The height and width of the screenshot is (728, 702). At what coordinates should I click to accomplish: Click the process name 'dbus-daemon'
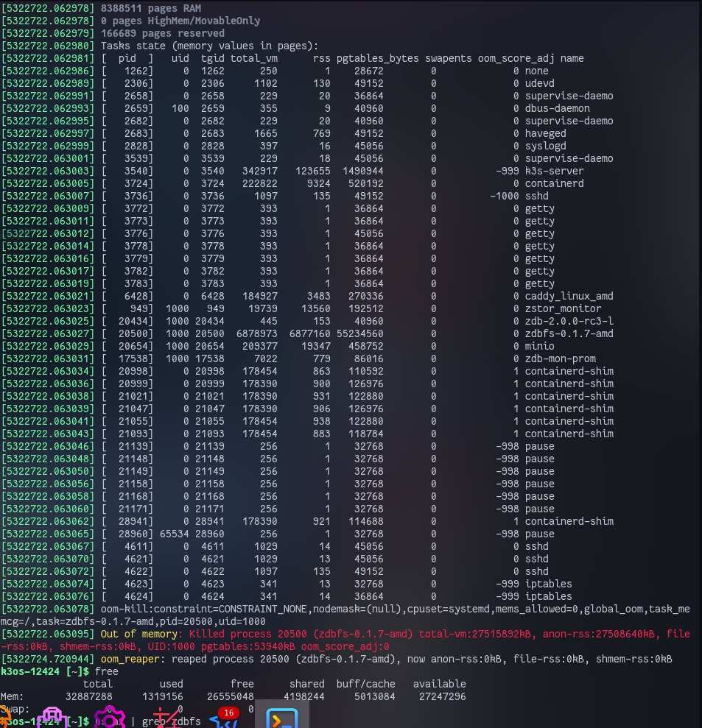557,109
